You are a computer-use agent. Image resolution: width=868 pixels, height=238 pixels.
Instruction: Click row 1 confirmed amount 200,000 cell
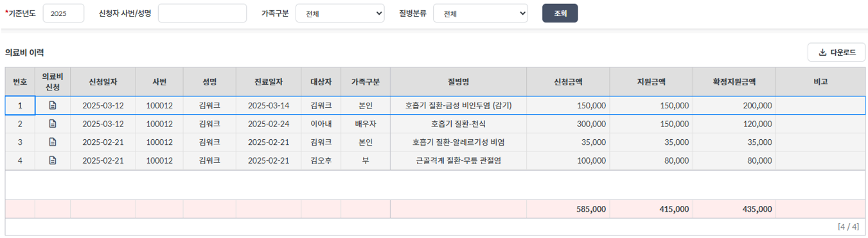pyautogui.click(x=734, y=105)
